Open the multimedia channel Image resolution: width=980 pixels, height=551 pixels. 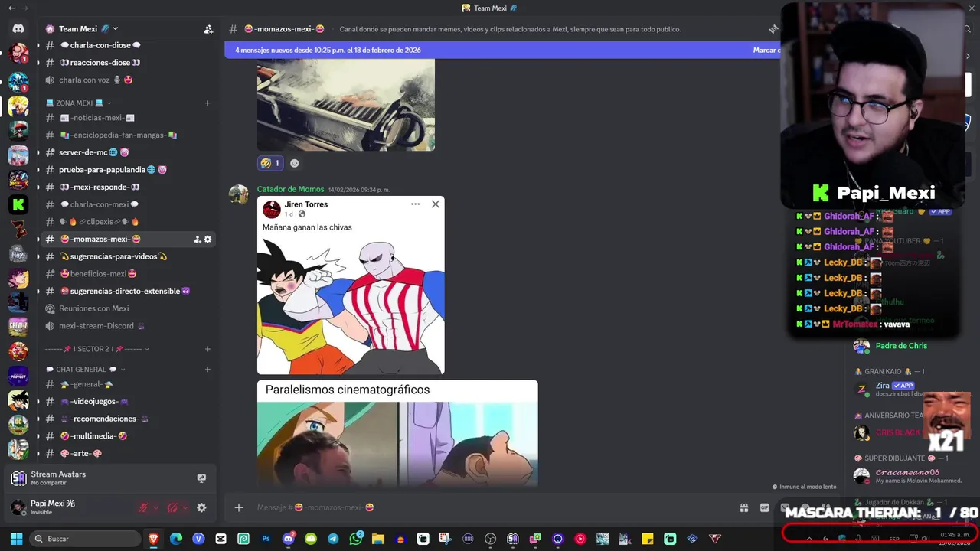point(127,436)
